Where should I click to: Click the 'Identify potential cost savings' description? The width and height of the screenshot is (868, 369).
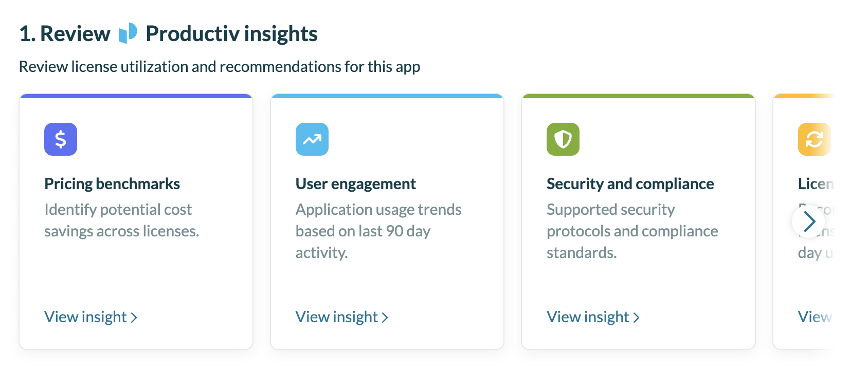(121, 220)
